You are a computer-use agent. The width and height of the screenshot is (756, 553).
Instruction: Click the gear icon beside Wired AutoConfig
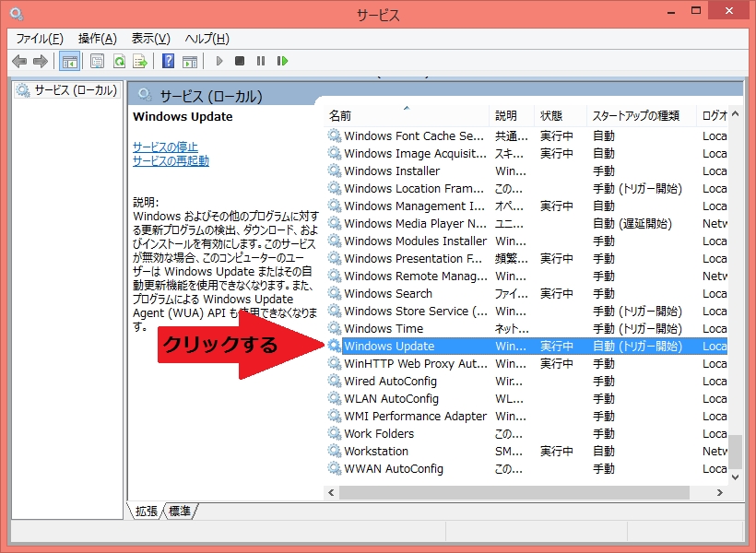[x=334, y=381]
